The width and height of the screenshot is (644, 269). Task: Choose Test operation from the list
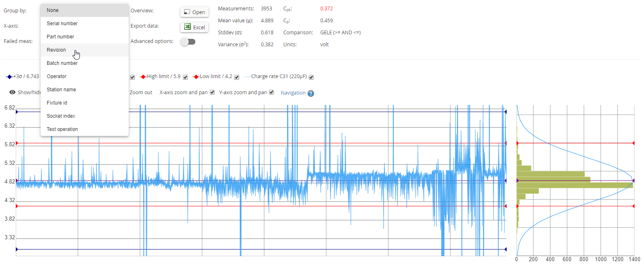62,129
